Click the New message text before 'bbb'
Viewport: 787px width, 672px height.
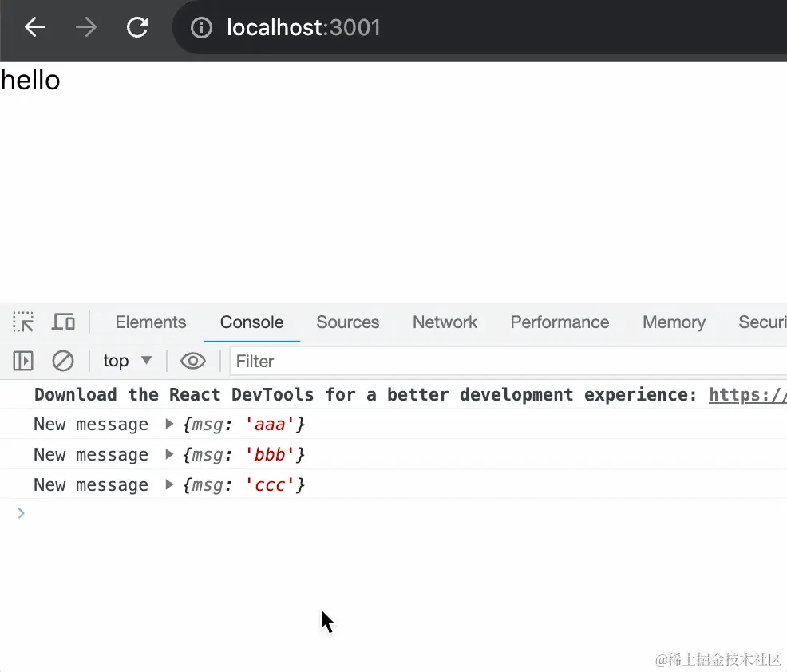[x=91, y=455]
